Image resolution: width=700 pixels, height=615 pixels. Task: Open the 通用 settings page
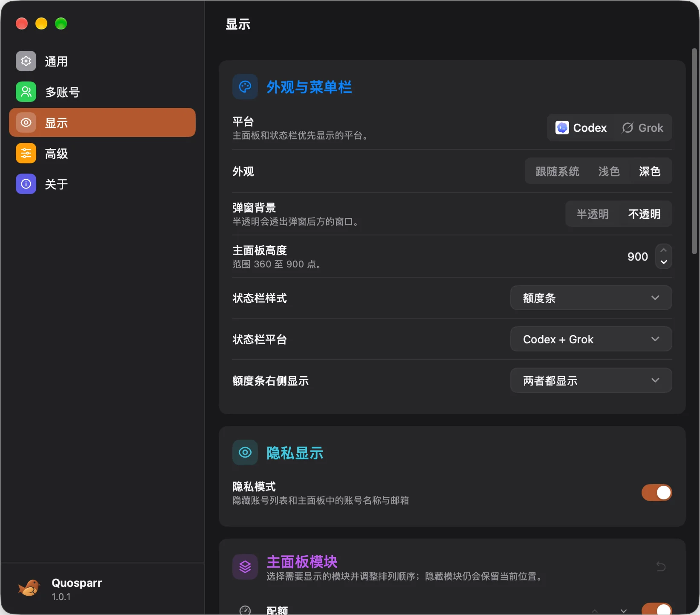pos(102,61)
